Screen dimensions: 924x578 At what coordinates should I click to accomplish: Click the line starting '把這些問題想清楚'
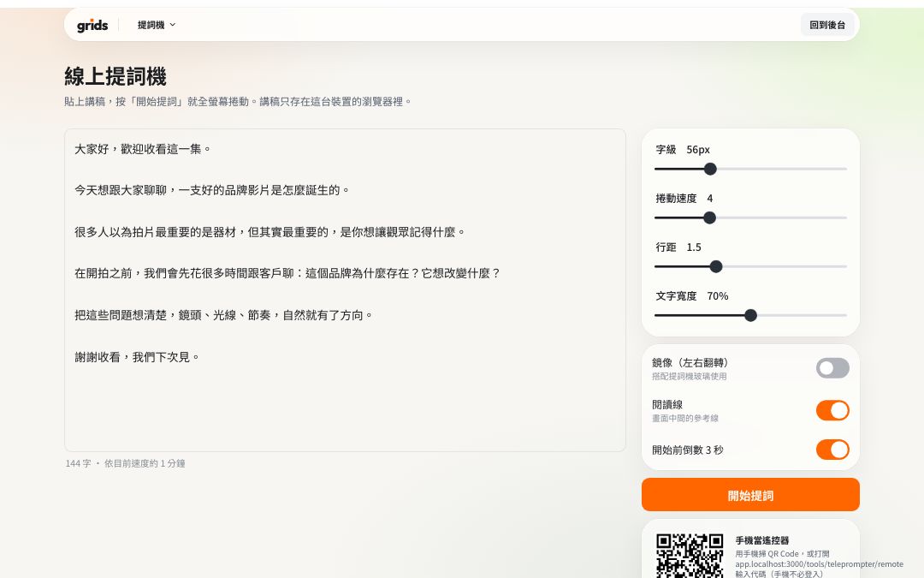pos(224,315)
